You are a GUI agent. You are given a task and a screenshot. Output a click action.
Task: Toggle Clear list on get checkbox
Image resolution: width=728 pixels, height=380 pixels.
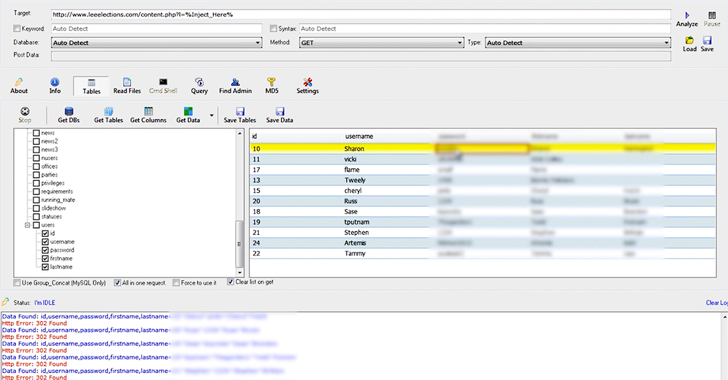coord(231,282)
